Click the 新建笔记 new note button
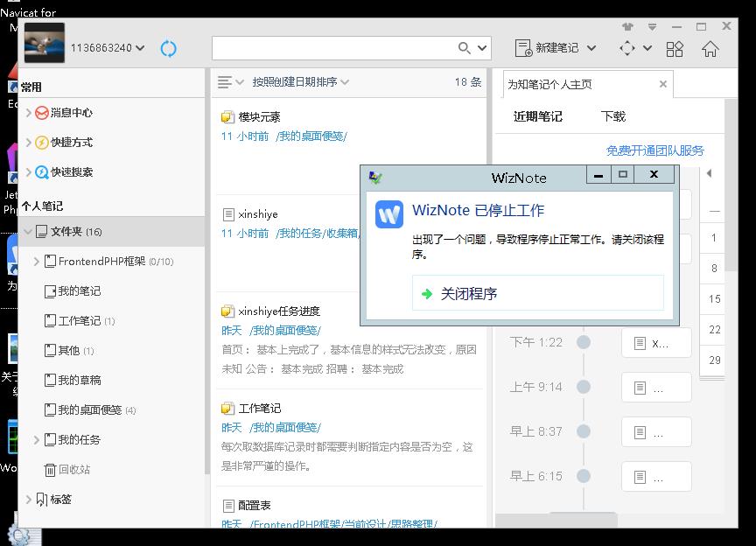This screenshot has width=756, height=546. (546, 48)
